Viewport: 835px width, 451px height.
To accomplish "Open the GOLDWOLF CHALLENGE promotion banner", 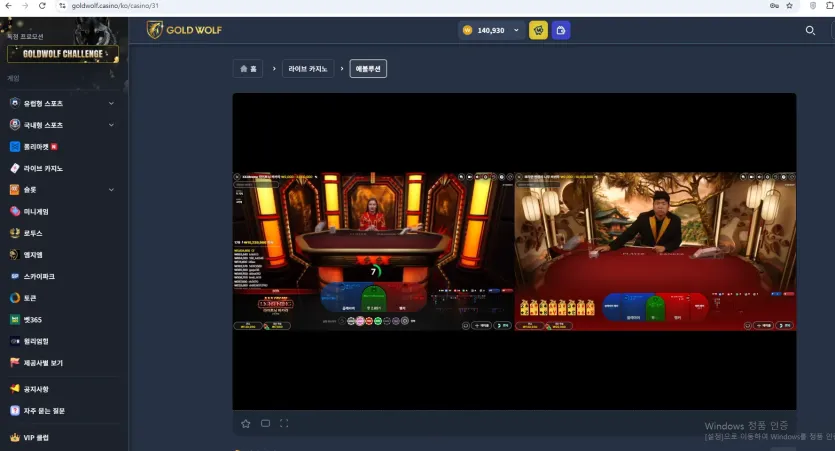I will coord(63,54).
